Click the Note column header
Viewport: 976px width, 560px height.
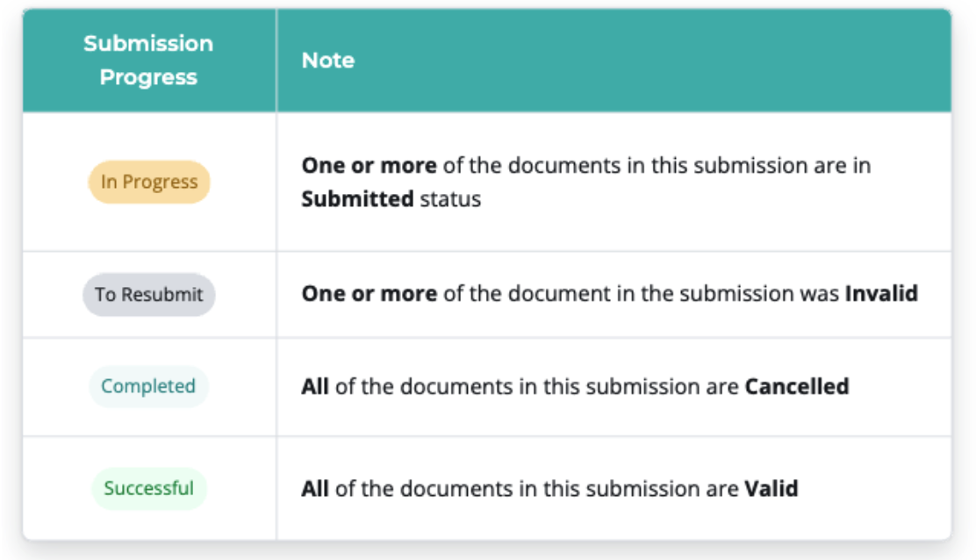328,61
